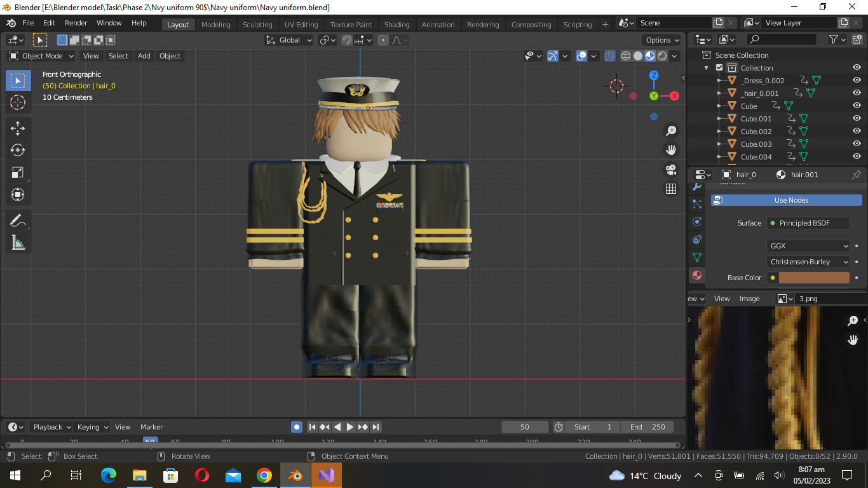Choose the 3D Cursor tool
The width and height of the screenshot is (868, 488).
[18, 102]
